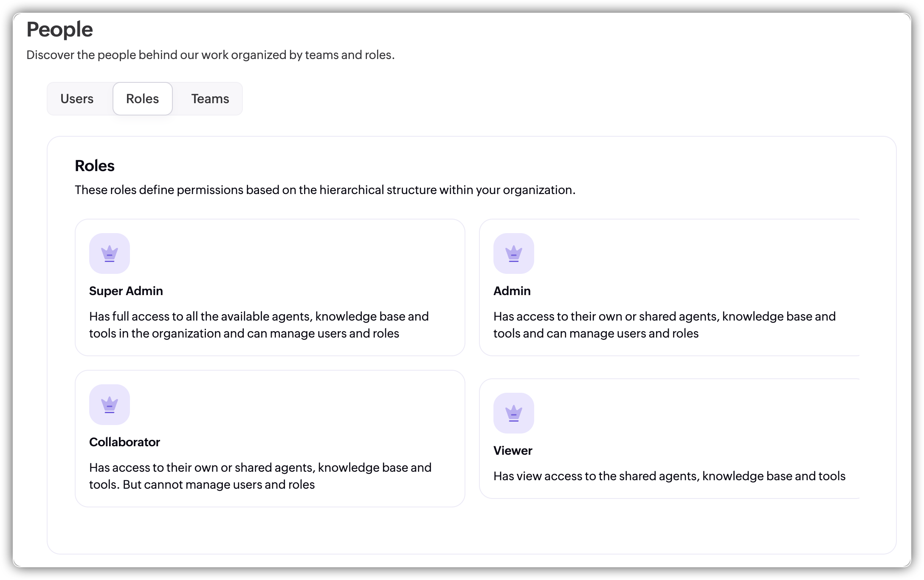Open the Teams tab

tap(210, 99)
